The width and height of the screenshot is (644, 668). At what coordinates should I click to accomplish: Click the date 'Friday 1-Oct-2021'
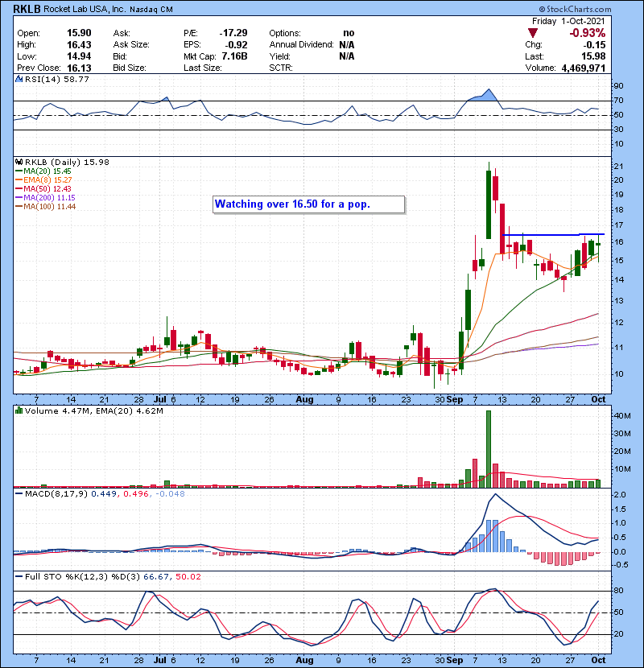[568, 21]
